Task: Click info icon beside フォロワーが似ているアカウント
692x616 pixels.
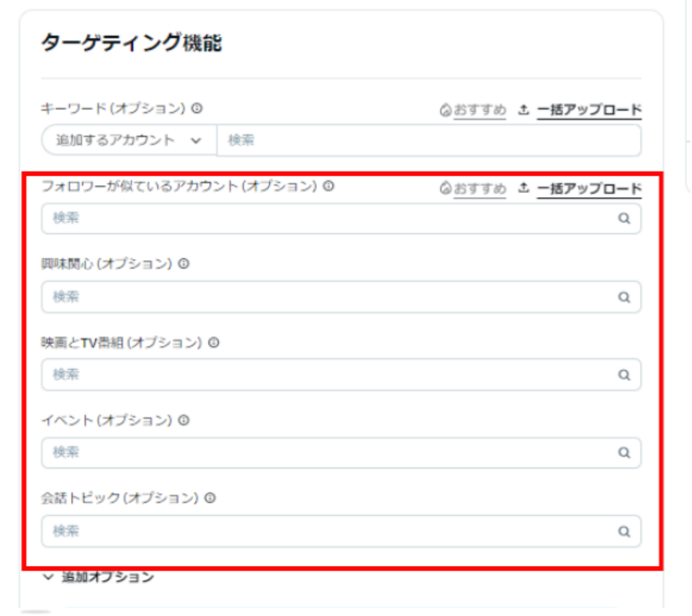Action: [329, 186]
